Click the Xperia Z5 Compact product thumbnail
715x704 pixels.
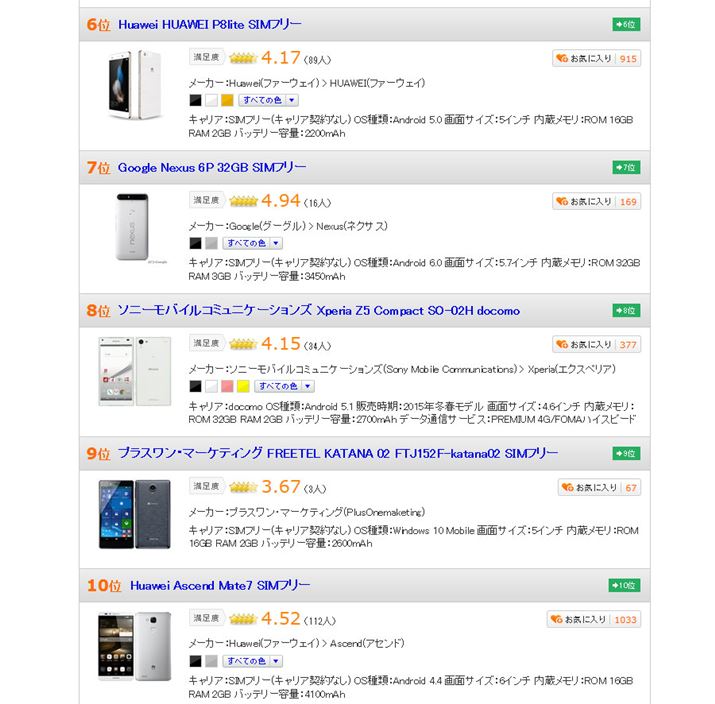[x=135, y=371]
